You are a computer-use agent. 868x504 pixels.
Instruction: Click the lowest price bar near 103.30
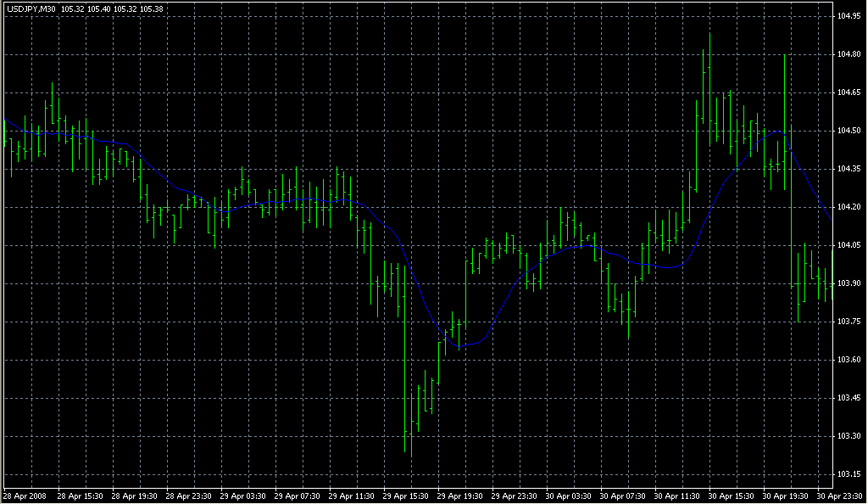411,416
